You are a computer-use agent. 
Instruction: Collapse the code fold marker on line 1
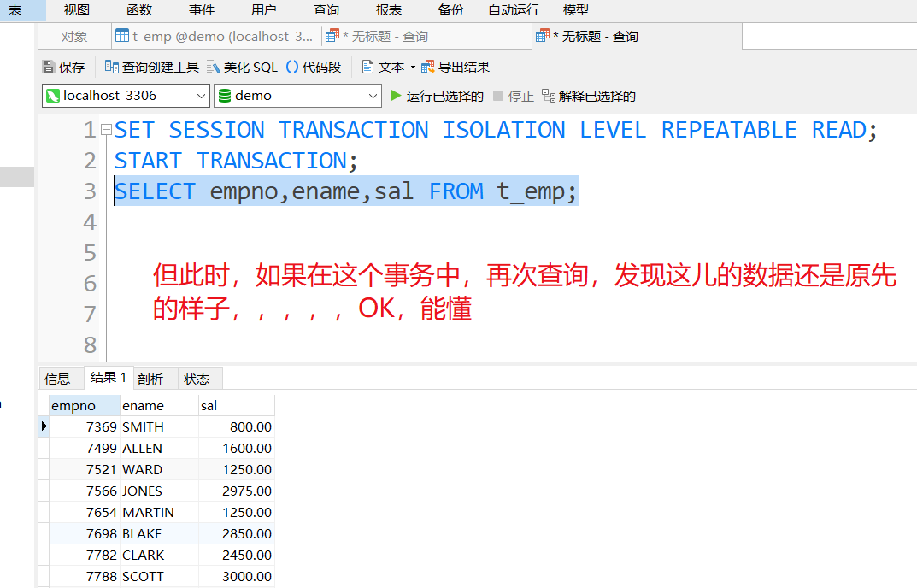pos(106,129)
